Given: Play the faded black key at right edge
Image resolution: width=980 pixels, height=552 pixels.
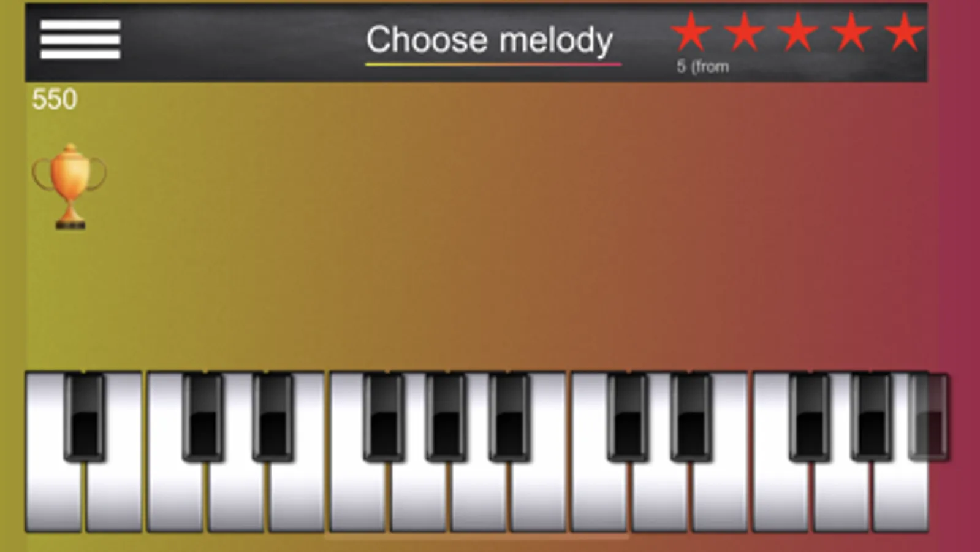Looking at the screenshot, I should point(929,417).
